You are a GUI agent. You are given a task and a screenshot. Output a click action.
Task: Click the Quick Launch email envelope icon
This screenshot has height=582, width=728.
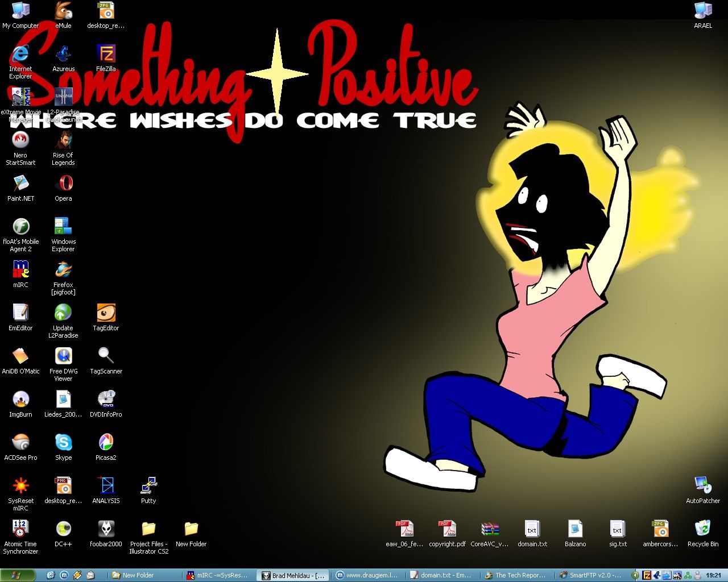coord(90,575)
